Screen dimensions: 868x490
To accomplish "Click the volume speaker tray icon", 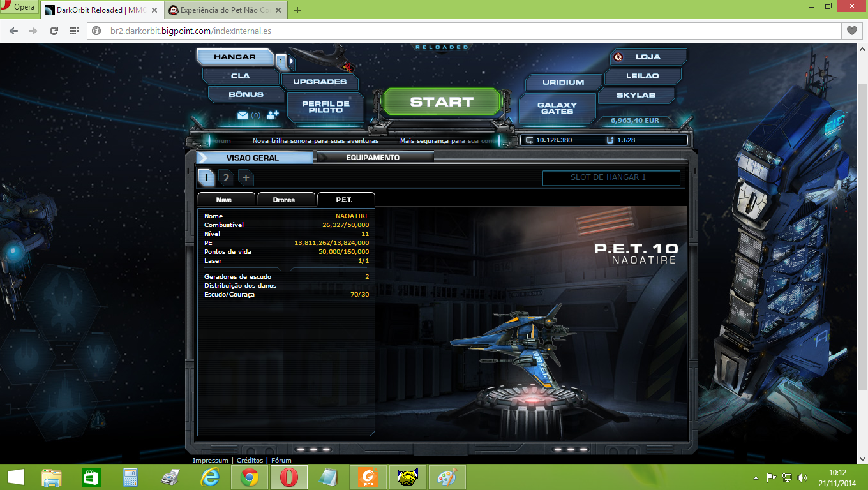I will (802, 477).
